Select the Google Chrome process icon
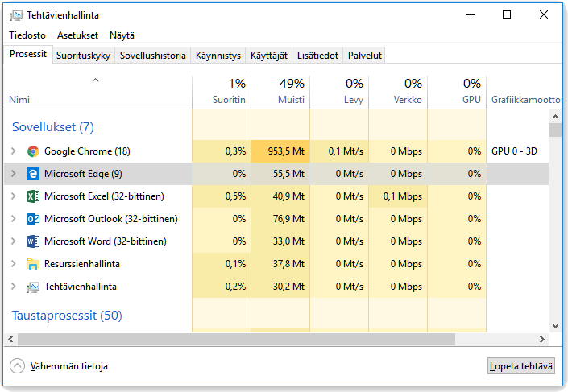The height and width of the screenshot is (392, 568). pos(33,151)
